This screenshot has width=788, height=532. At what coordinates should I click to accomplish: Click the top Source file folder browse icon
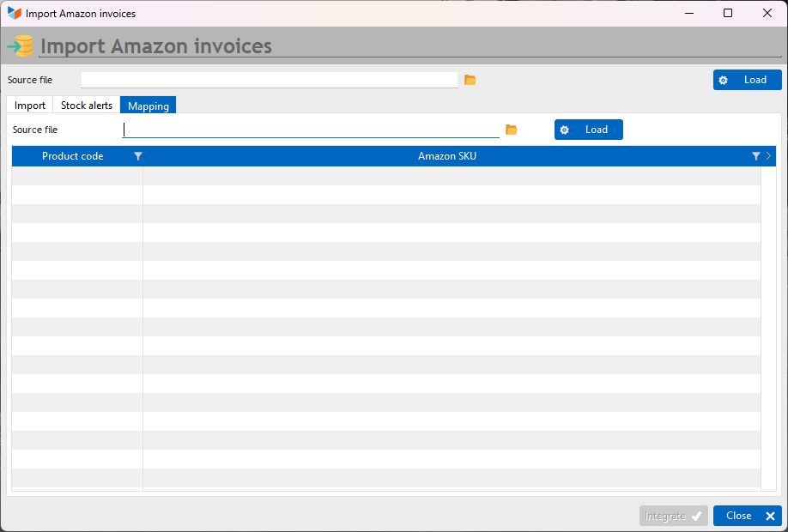[x=470, y=80]
